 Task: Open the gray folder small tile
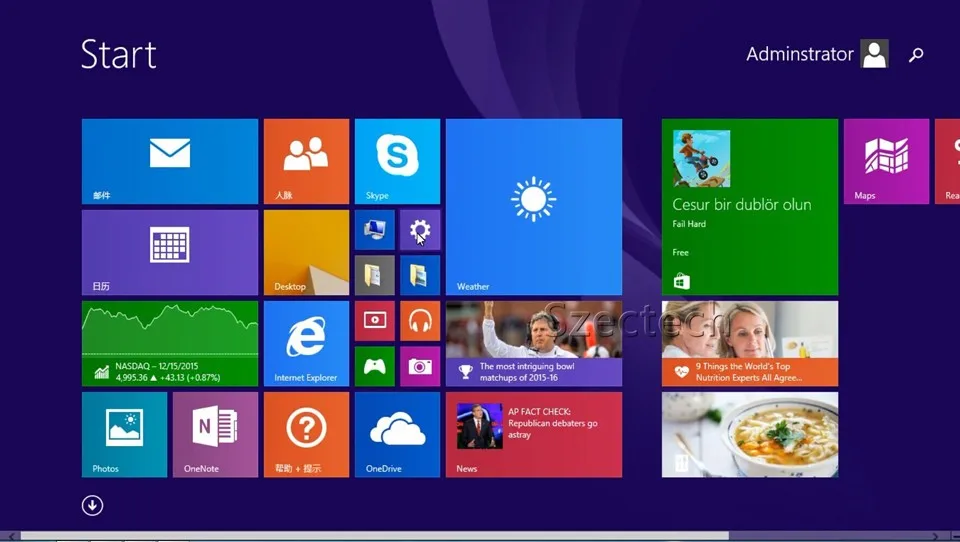click(375, 275)
